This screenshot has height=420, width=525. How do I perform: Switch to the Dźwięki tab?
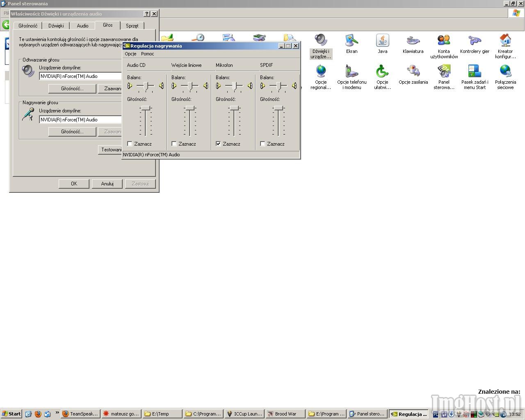point(56,25)
